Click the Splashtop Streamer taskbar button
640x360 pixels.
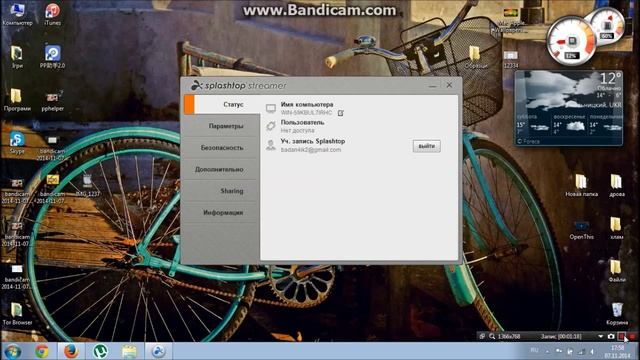click(x=158, y=351)
